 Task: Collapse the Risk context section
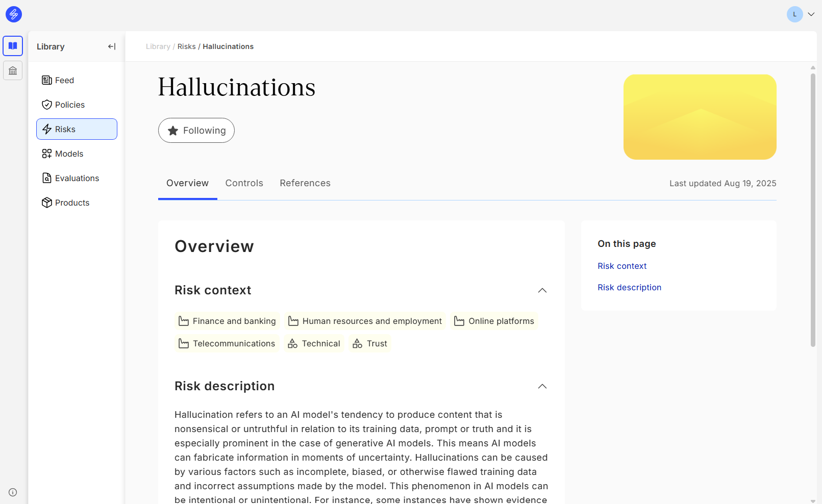542,290
